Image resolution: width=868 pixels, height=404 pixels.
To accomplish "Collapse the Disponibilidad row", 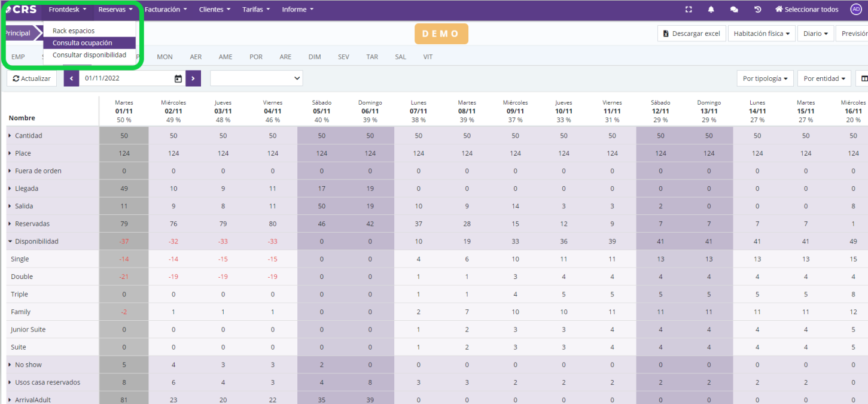I will coord(10,242).
